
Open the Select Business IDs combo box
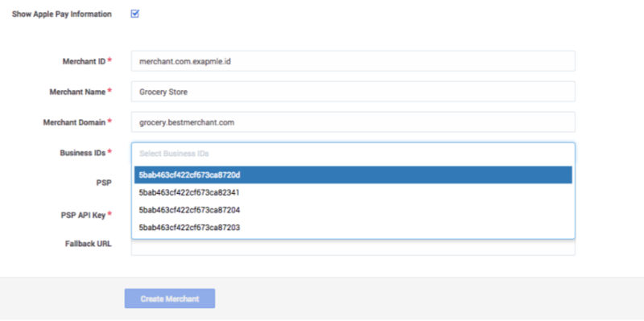click(x=353, y=153)
